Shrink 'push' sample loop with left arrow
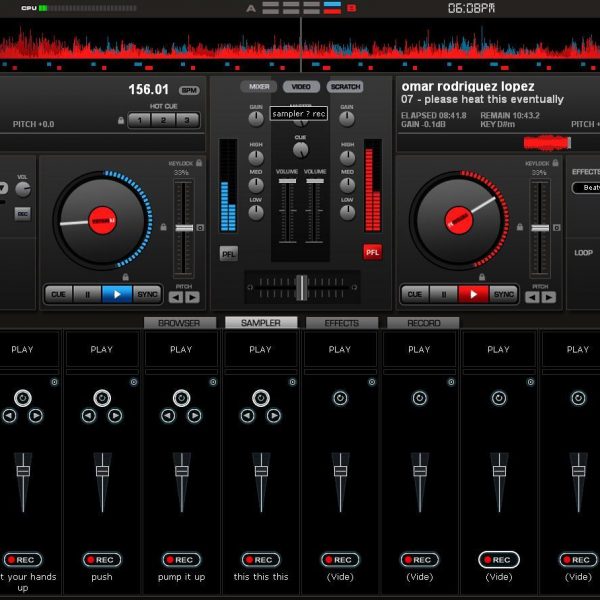This screenshot has width=600, height=600. [x=89, y=416]
